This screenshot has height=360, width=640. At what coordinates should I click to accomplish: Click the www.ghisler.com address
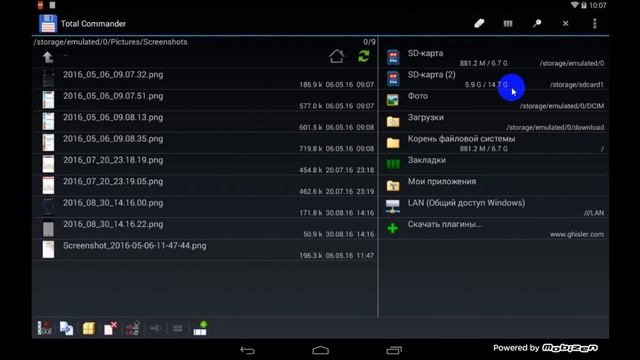point(577,234)
